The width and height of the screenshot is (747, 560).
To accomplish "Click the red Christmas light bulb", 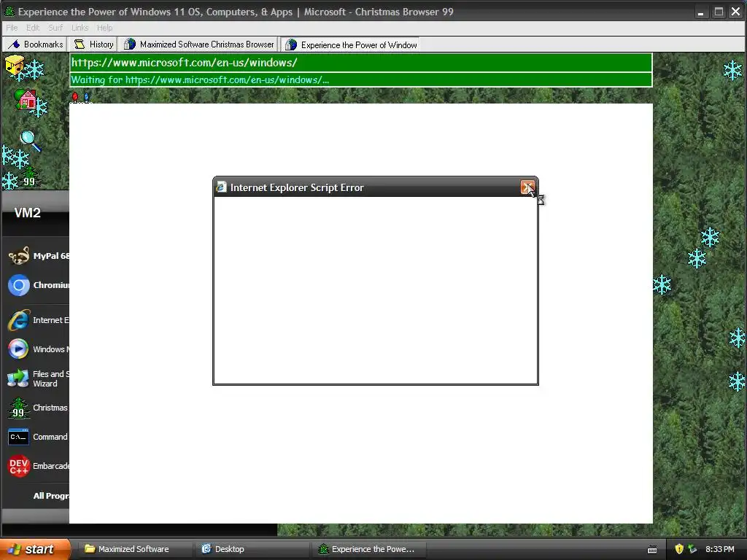I will click(75, 97).
